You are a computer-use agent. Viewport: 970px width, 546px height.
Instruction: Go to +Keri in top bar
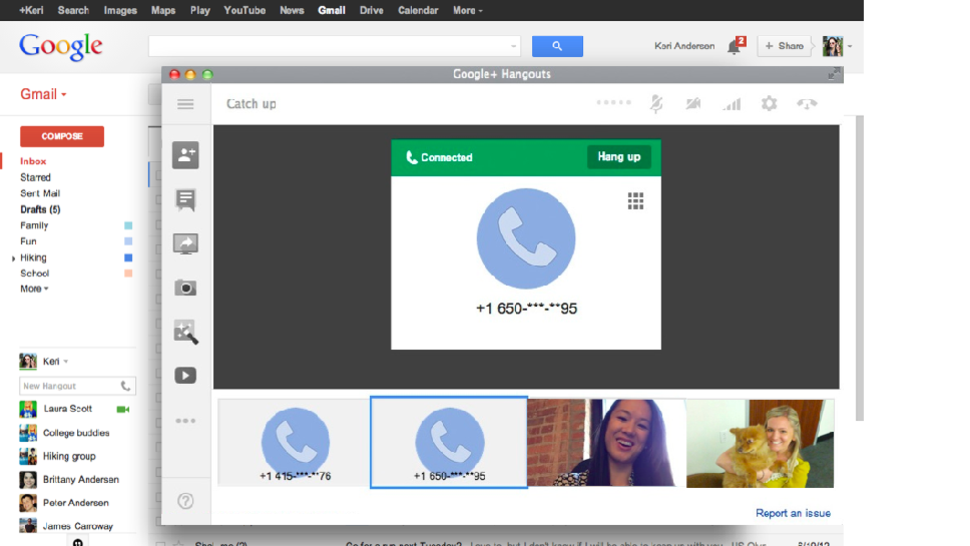click(x=31, y=11)
